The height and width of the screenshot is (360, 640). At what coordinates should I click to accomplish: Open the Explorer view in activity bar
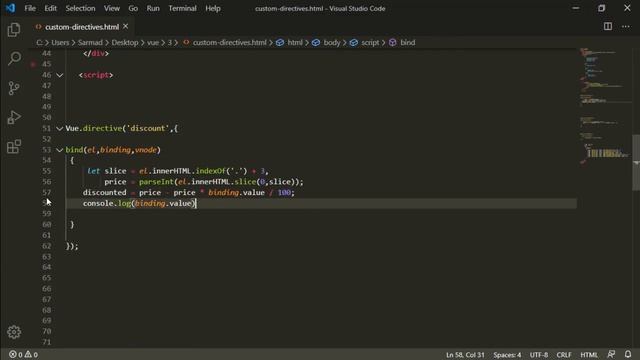(x=14, y=30)
